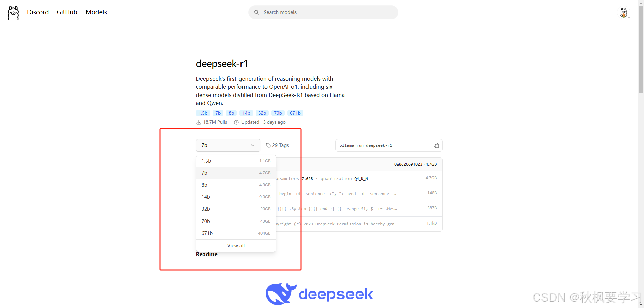The image size is (644, 308).
Task: Focus the Search models field
Action: pyautogui.click(x=323, y=12)
